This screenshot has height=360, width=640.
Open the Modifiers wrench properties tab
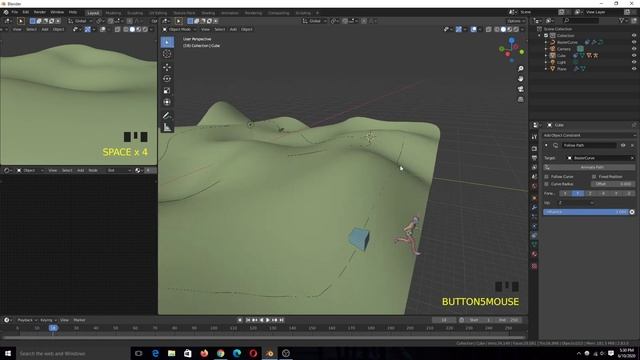(x=534, y=207)
